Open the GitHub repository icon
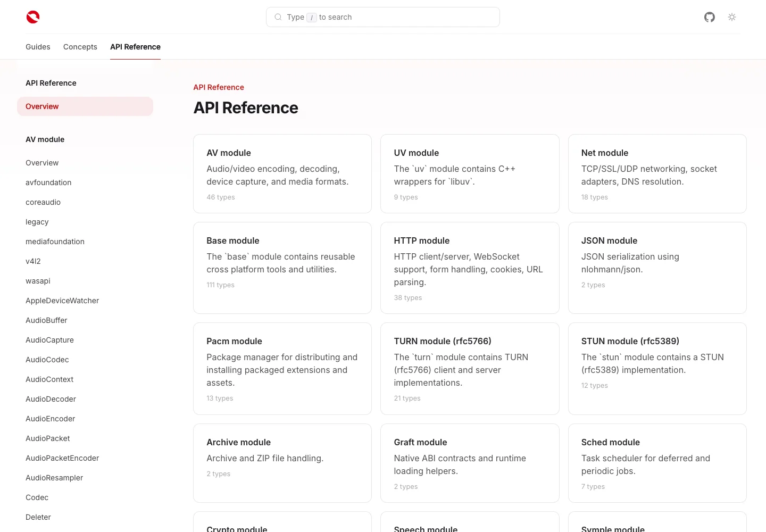Image resolution: width=766 pixels, height=532 pixels. 710,17
